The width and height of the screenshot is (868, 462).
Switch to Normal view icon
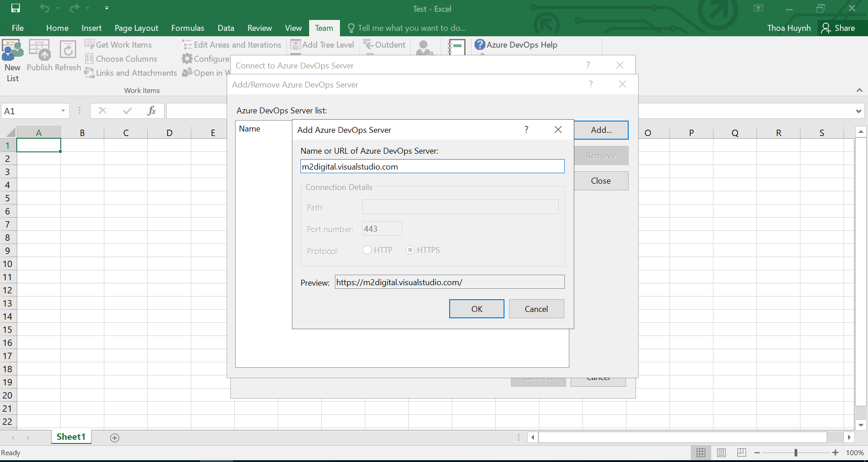click(x=701, y=452)
